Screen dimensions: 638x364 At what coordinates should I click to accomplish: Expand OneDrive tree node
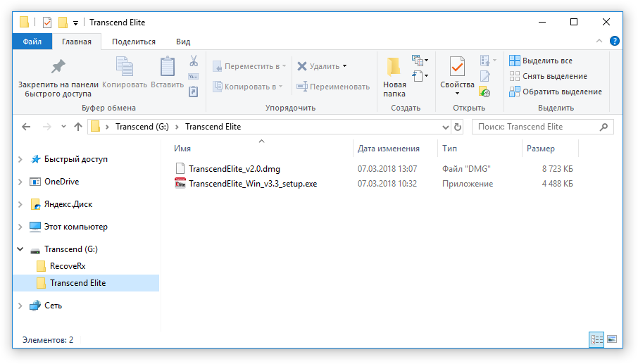tap(20, 182)
